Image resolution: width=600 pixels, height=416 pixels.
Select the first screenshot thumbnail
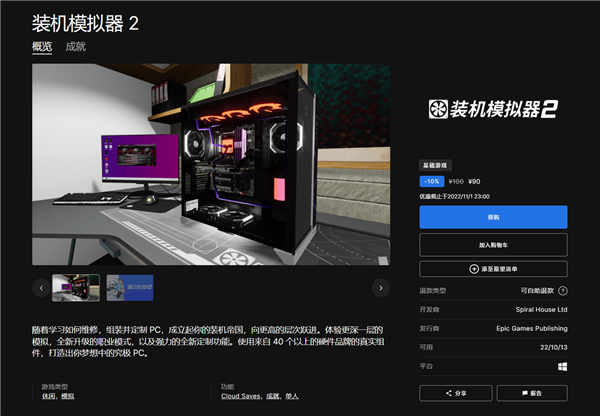coord(76,288)
